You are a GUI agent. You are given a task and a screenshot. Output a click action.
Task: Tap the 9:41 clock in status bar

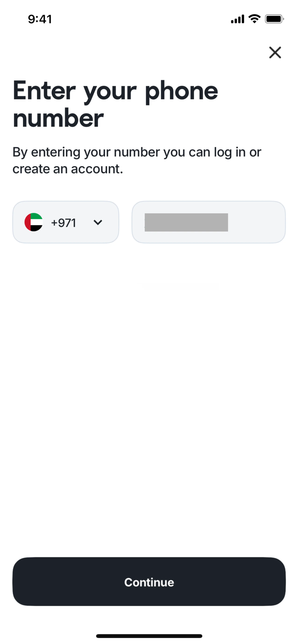coord(40,19)
